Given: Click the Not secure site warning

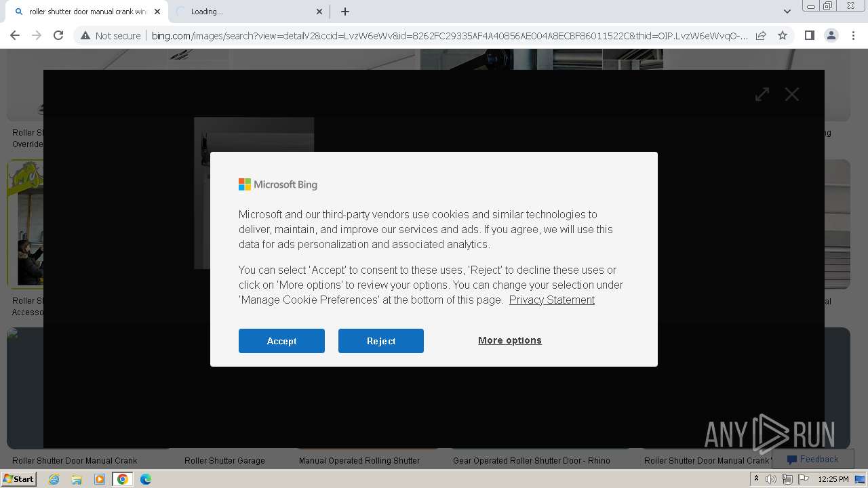Looking at the screenshot, I should (x=111, y=36).
